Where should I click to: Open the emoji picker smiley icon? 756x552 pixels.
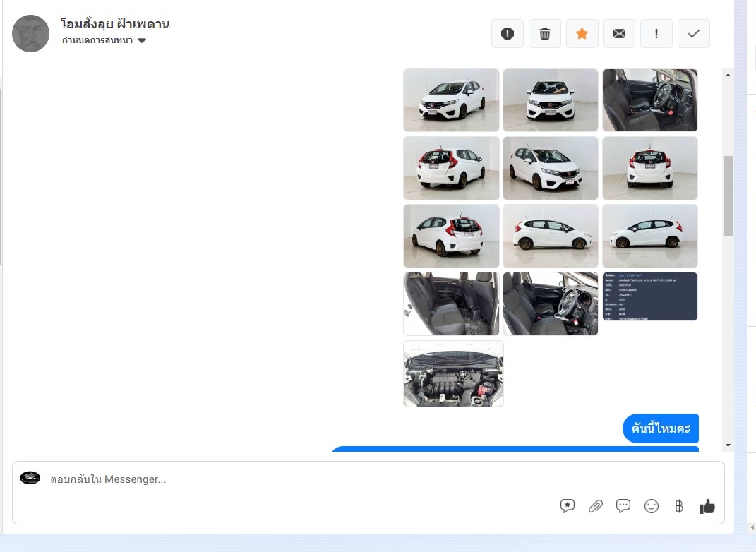coord(652,506)
